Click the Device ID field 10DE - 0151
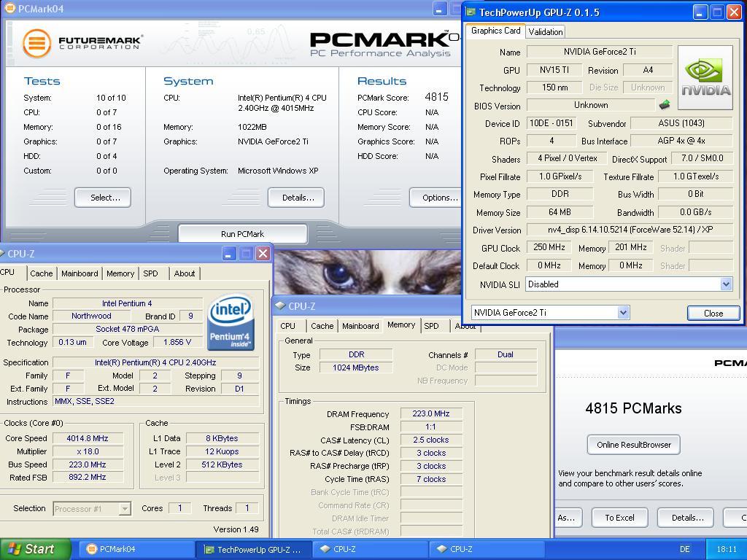 click(551, 122)
